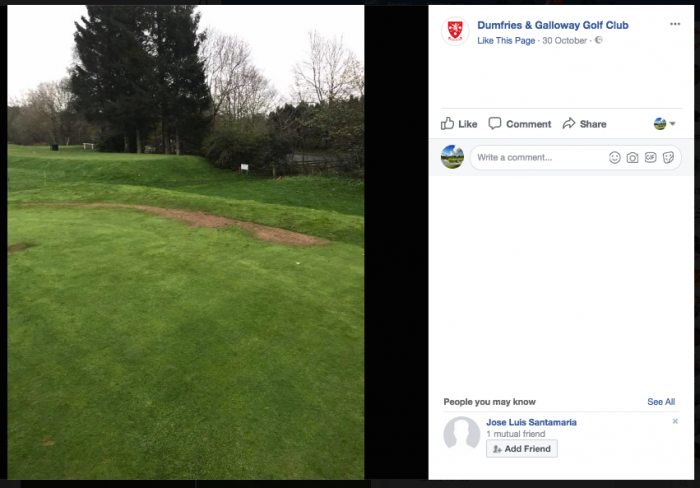Screen dimensions: 700x488
Task: Open Dumfries & Galloway Golf Club page
Action: tap(553, 25)
